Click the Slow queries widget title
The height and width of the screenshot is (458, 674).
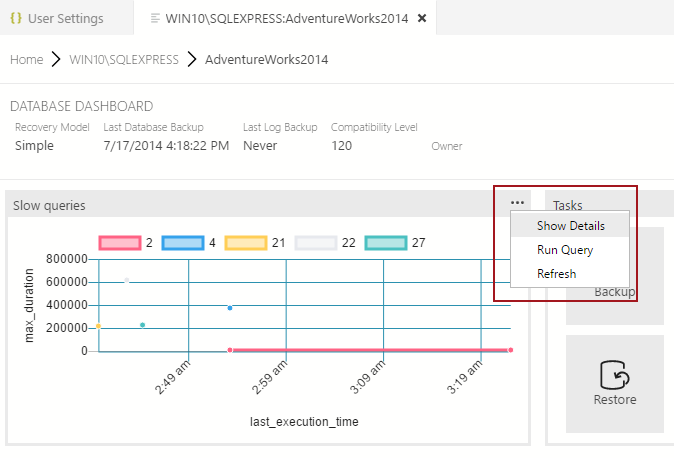pos(49,206)
